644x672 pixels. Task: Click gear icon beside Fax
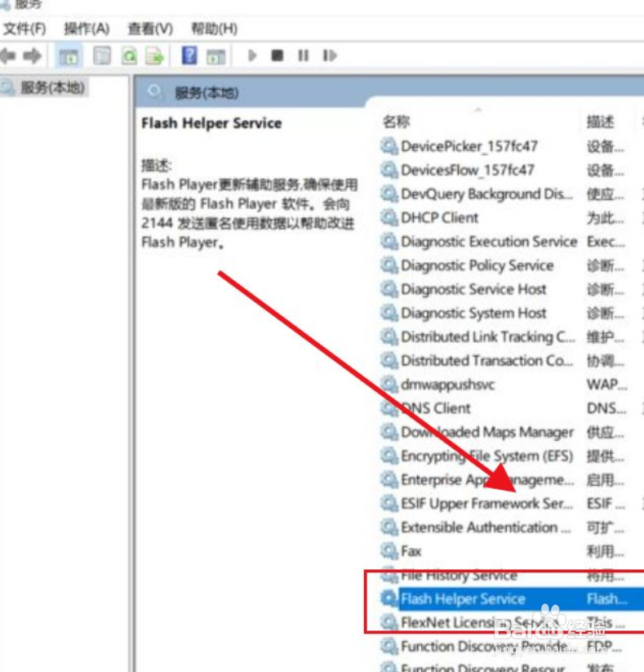coord(389,550)
